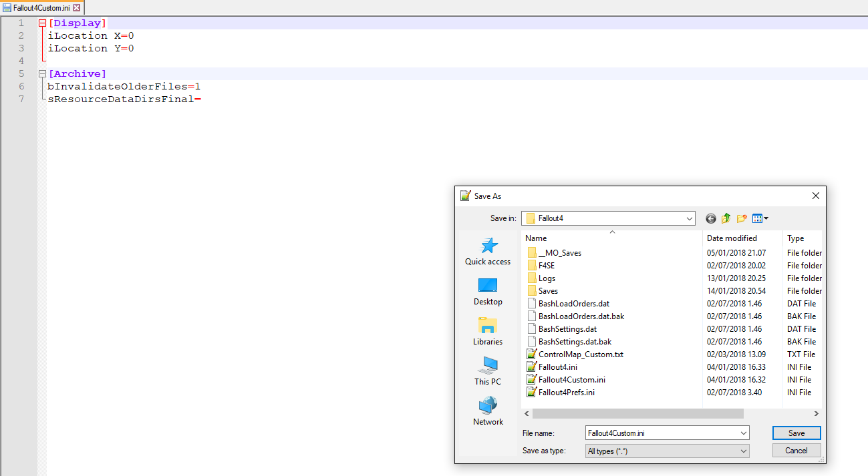Open the View menu icon dropdown

pos(760,218)
